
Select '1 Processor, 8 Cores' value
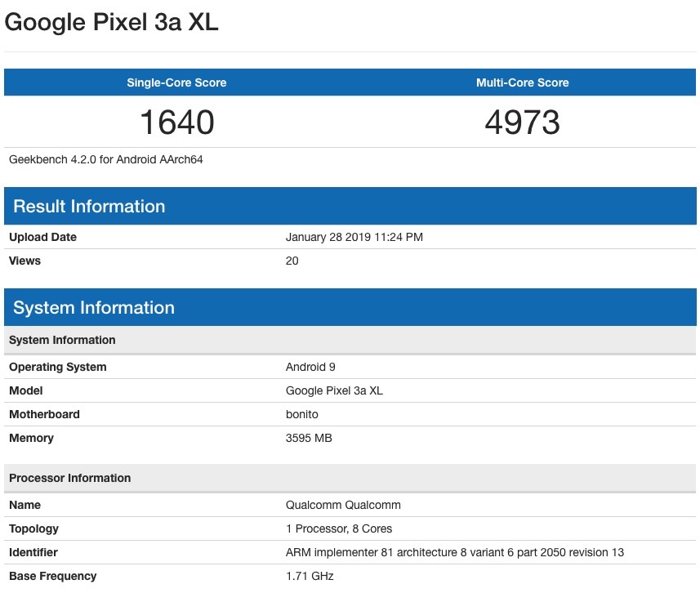[x=339, y=528]
